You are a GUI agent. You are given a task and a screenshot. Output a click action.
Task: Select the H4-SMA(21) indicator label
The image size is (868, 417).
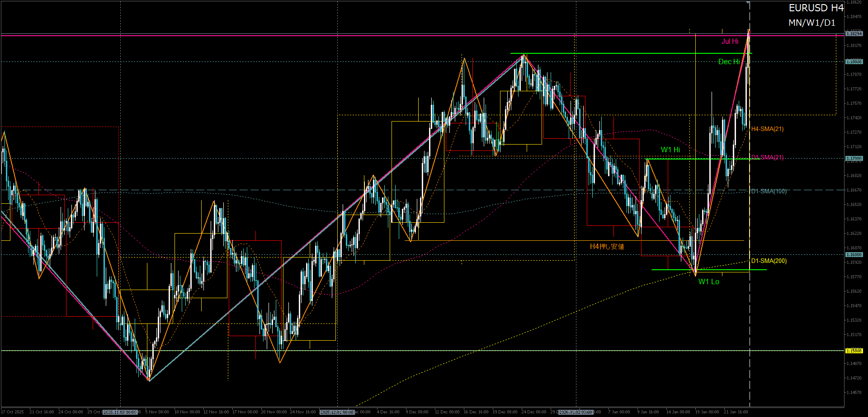[x=767, y=129]
